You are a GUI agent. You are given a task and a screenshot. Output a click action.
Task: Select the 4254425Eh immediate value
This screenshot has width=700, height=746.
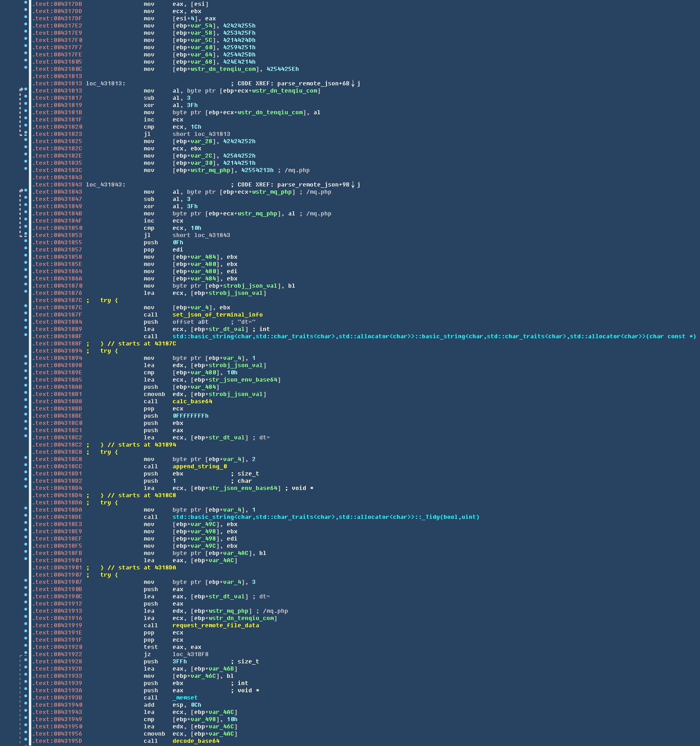tap(282, 69)
